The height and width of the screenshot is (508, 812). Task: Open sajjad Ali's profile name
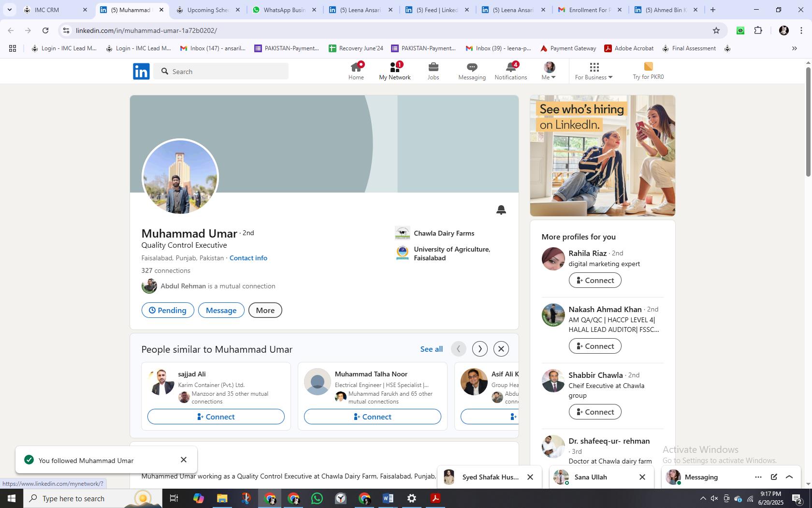tap(192, 374)
